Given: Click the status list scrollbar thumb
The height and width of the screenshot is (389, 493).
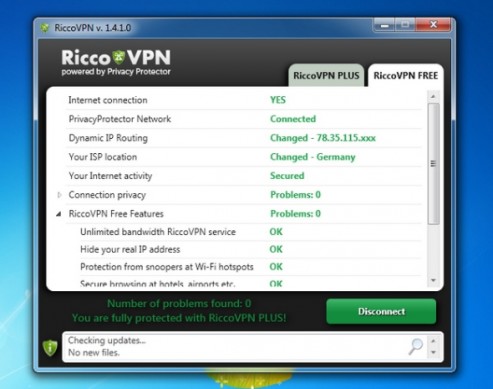Looking at the screenshot, I should point(433,164).
